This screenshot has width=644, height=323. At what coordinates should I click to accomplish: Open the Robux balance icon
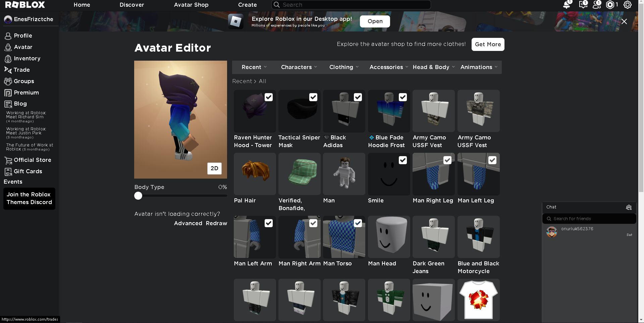[x=610, y=5]
